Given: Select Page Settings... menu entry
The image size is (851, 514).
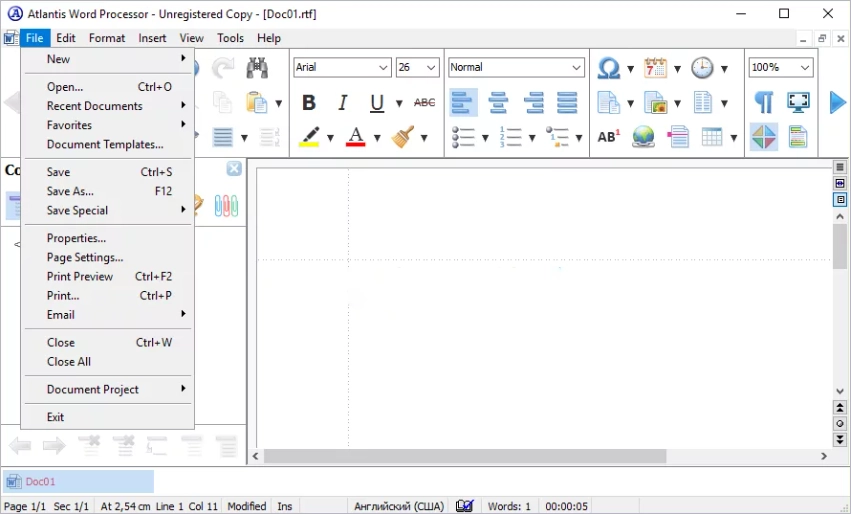Looking at the screenshot, I should (109, 257).
